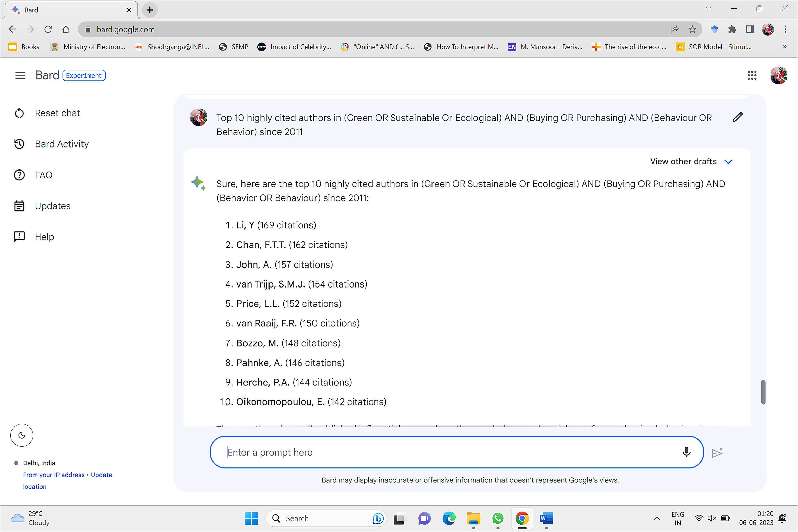Screen dimensions: 798x532
Task: Toggle the muted volume tray icon
Action: point(712,518)
